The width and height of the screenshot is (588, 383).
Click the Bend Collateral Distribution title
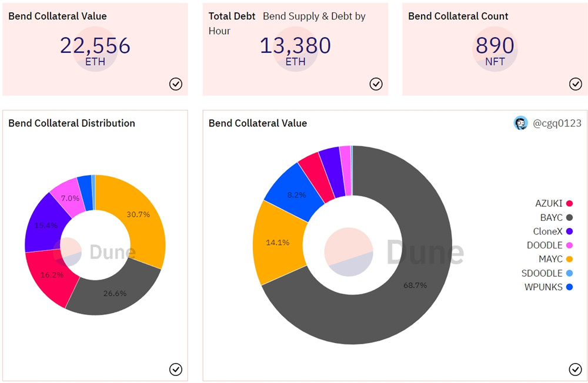[72, 123]
